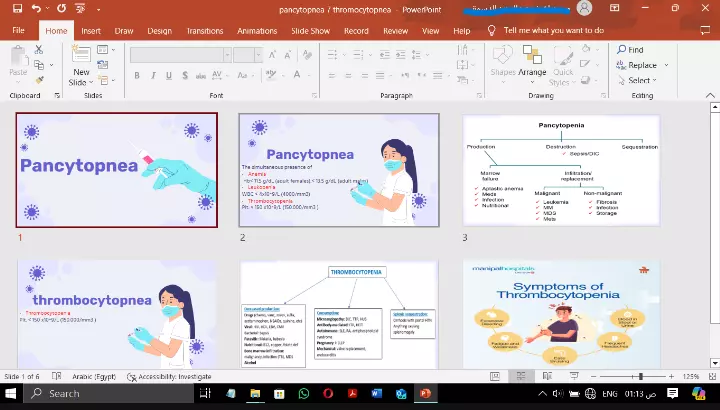This screenshot has height=410, width=720.
Task: Toggle text Shadow
Action: [x=185, y=75]
